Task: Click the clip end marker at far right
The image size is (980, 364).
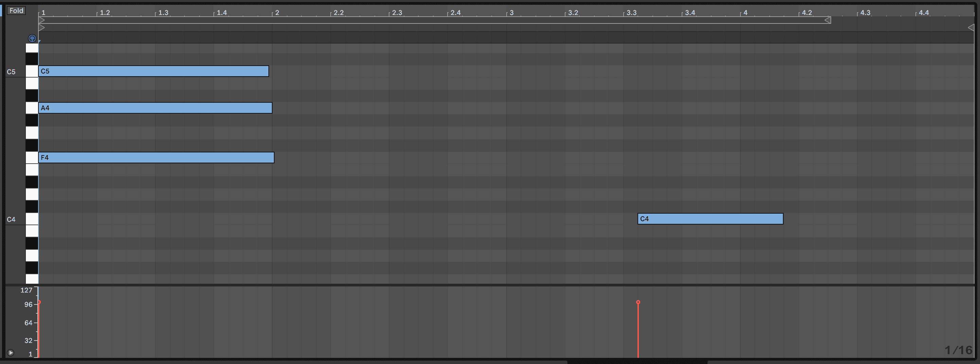Action: pyautogui.click(x=971, y=28)
